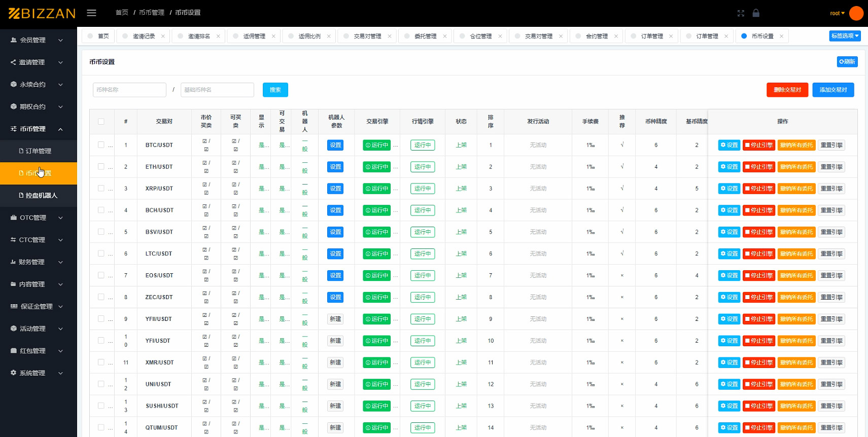
Task: Click the hamburger menu collapse icon
Action: click(x=91, y=13)
